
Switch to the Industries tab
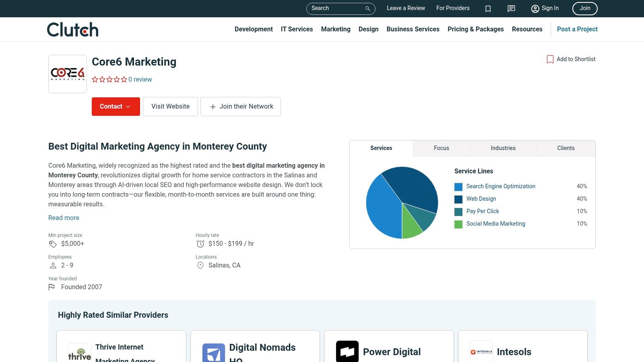pos(503,148)
